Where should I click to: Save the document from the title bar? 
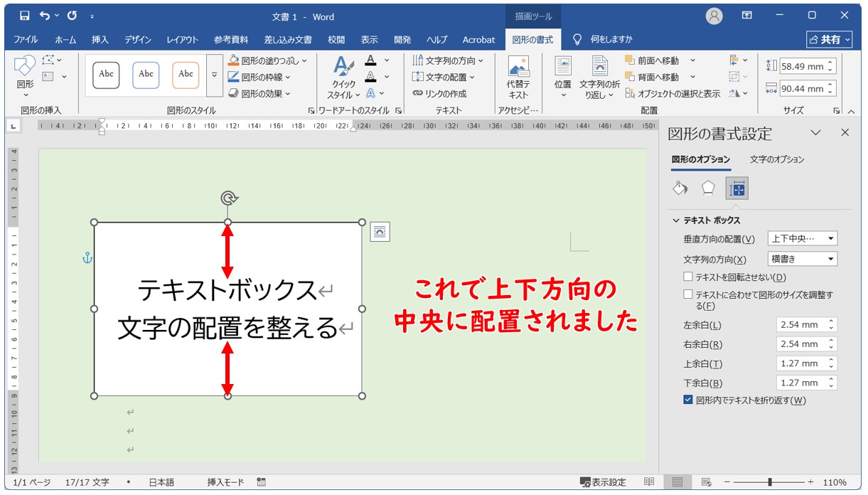click(25, 16)
